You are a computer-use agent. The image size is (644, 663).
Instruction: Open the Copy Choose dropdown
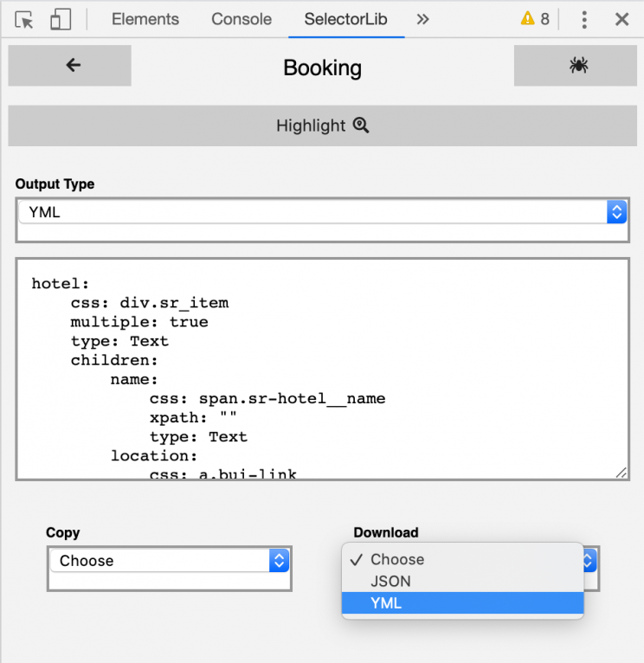click(170, 561)
